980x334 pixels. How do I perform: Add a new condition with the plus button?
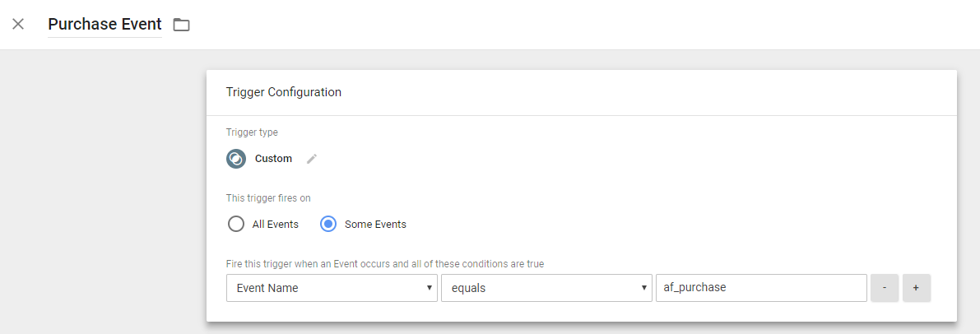pos(917,288)
